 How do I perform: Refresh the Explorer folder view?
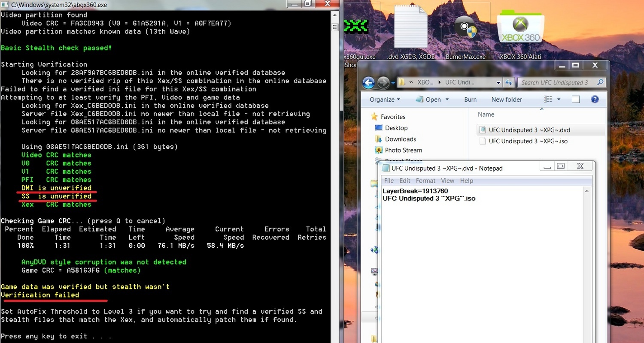[509, 82]
